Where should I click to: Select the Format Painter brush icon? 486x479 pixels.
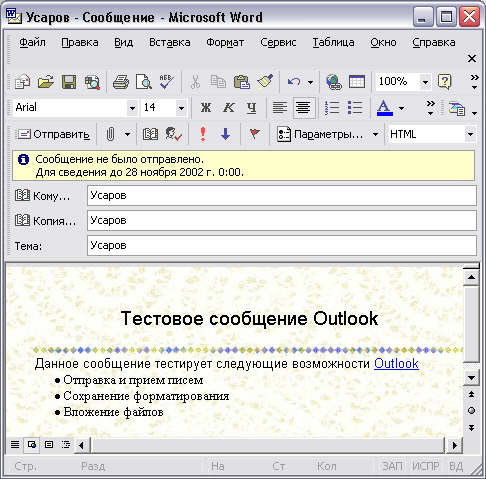[265, 81]
